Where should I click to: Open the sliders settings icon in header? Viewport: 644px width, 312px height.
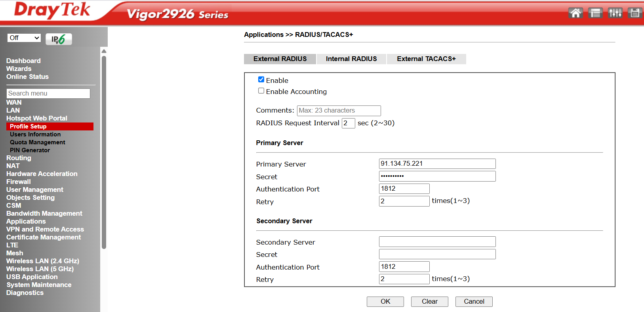pyautogui.click(x=615, y=13)
